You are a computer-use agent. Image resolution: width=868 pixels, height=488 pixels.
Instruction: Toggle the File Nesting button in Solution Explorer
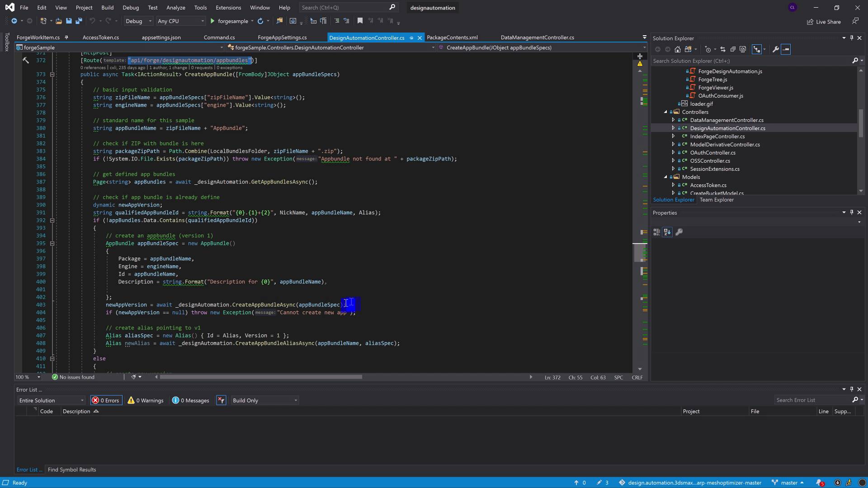[x=757, y=49]
